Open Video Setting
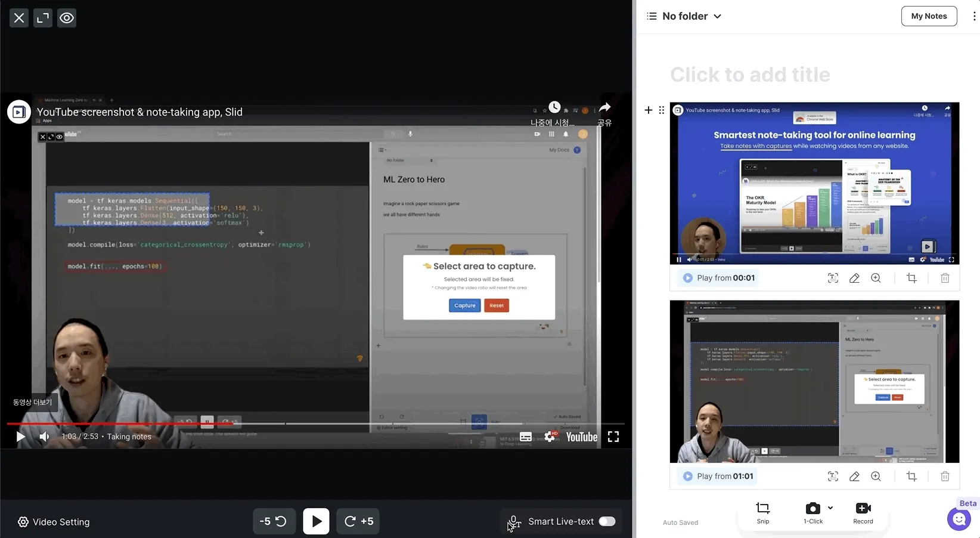The image size is (980, 538). 54,522
